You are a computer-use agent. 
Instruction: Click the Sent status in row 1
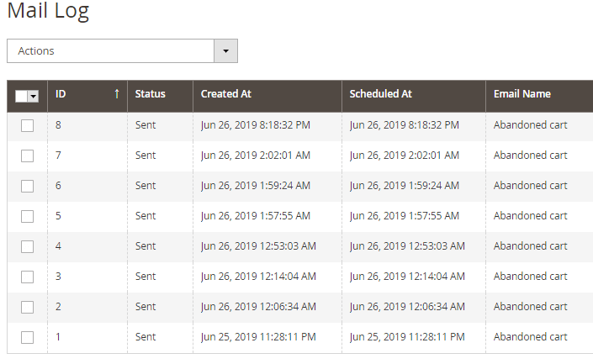click(146, 337)
